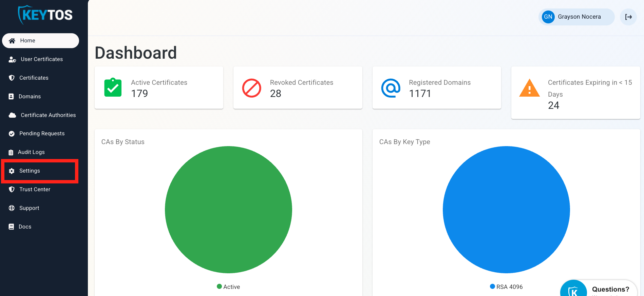The height and width of the screenshot is (296, 644).
Task: Open User Certificates in the sidebar
Action: pyautogui.click(x=41, y=59)
